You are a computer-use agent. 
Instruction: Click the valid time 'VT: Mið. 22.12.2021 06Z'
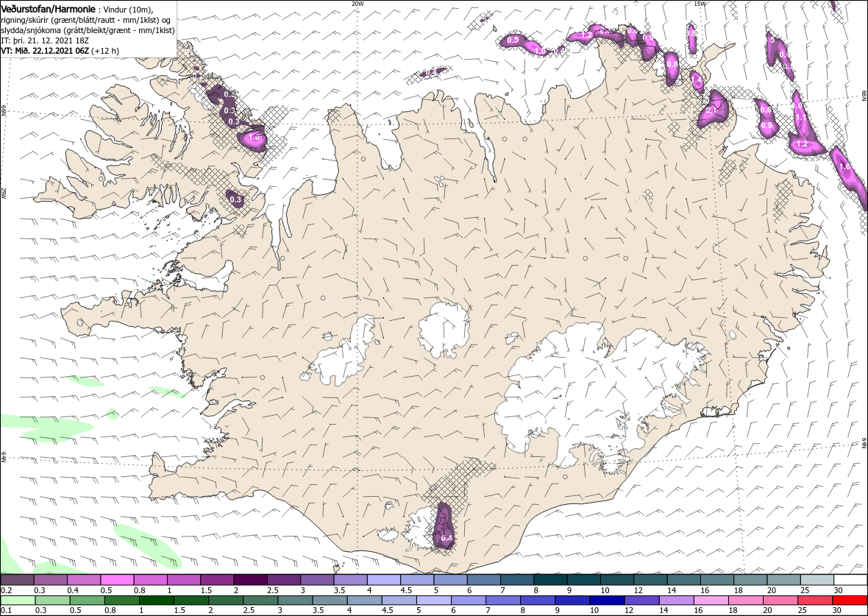46,51
